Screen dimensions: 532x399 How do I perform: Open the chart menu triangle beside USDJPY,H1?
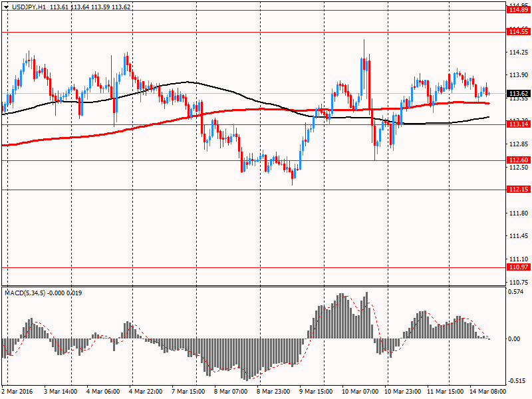(x=6, y=7)
